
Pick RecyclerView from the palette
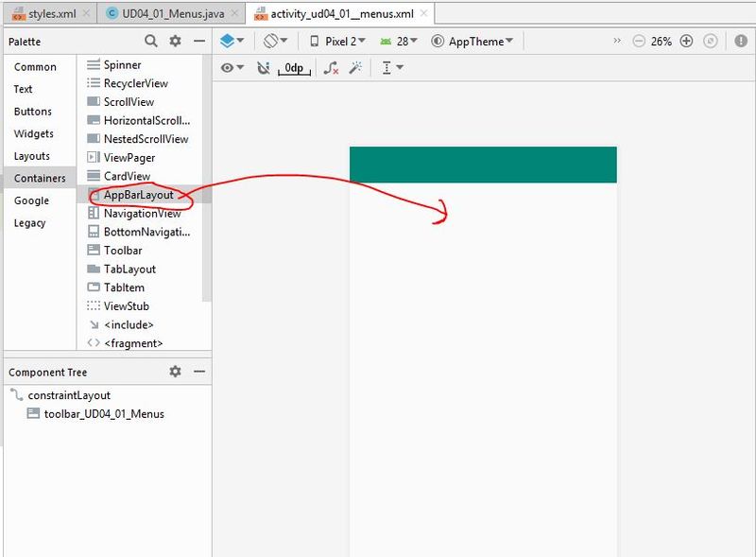pos(140,83)
